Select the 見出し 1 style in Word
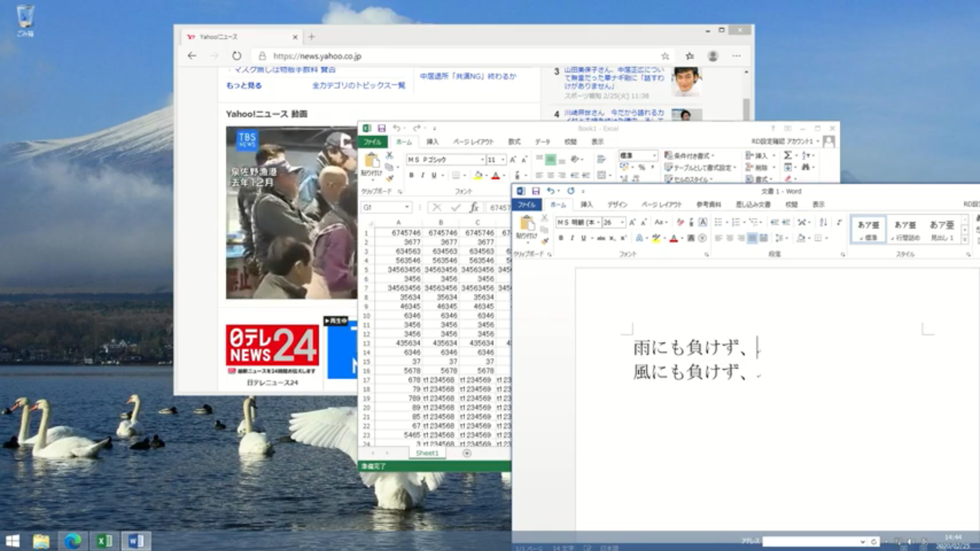 click(942, 230)
